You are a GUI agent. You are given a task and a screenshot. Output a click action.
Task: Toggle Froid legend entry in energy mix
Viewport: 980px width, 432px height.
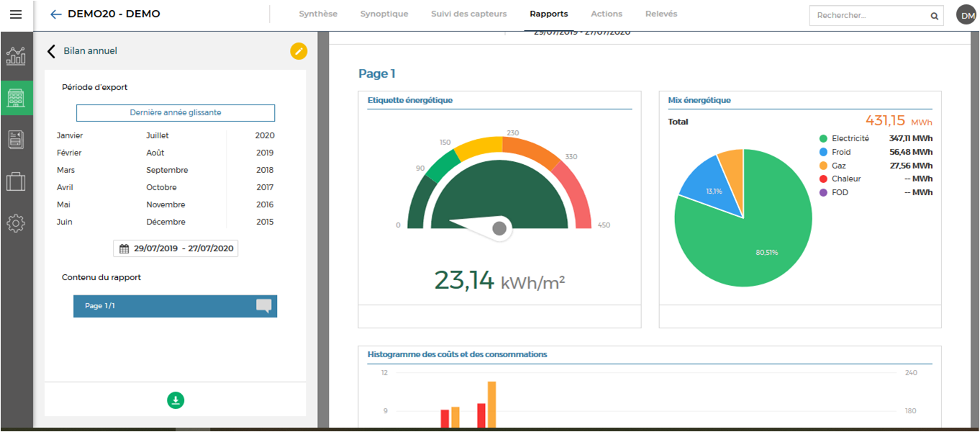point(840,152)
